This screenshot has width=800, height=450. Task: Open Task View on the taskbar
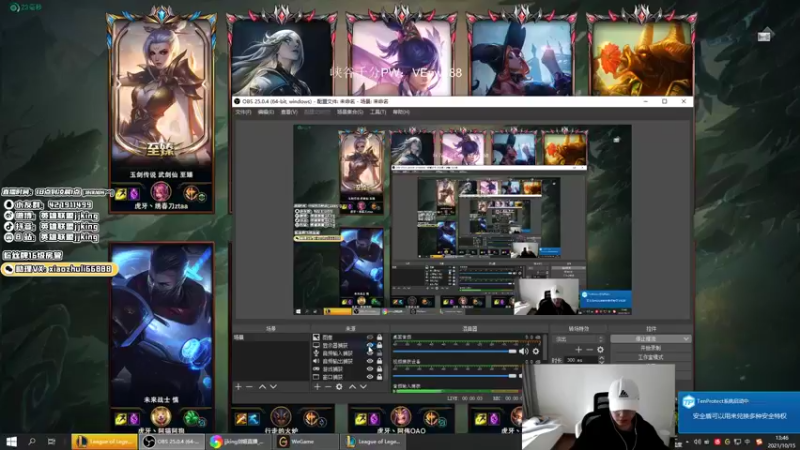[x=52, y=441]
